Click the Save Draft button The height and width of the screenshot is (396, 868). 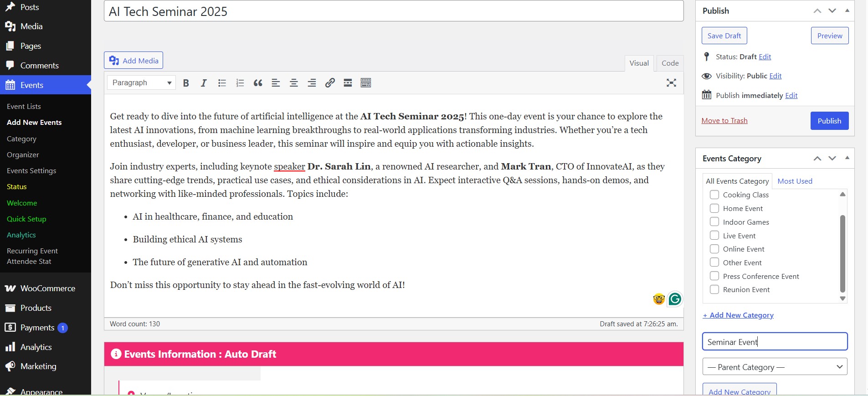coord(724,36)
